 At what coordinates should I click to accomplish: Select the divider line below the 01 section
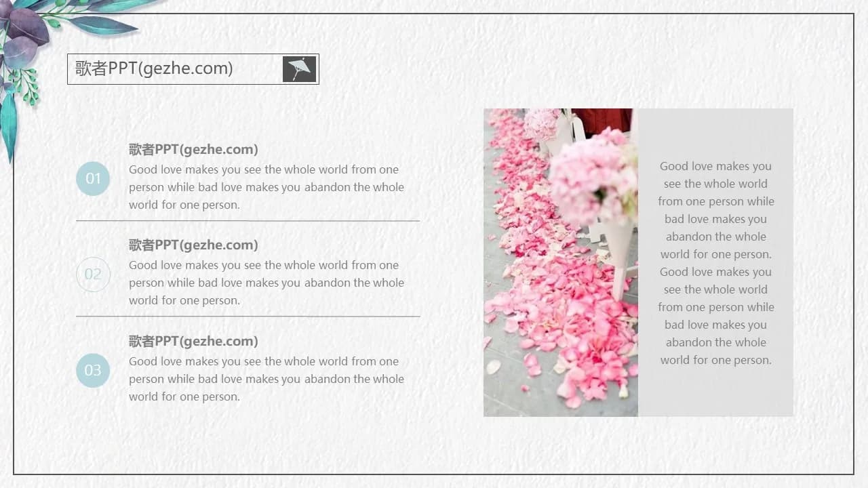[248, 221]
